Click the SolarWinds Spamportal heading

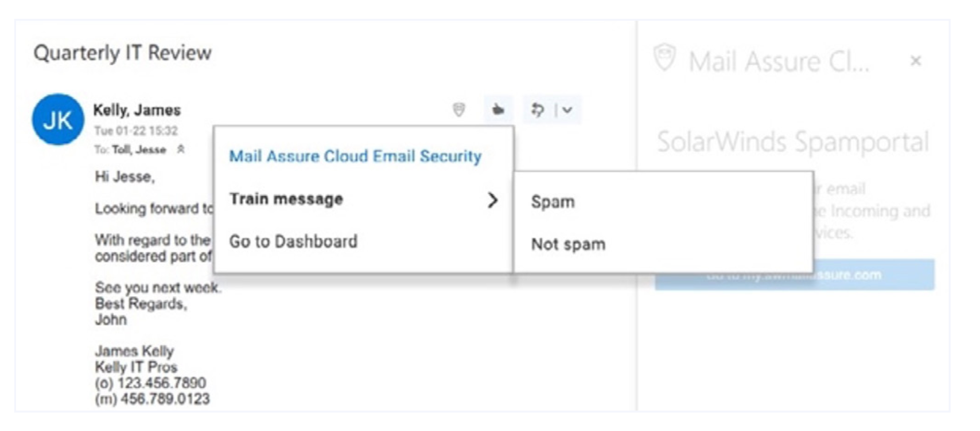tap(792, 142)
